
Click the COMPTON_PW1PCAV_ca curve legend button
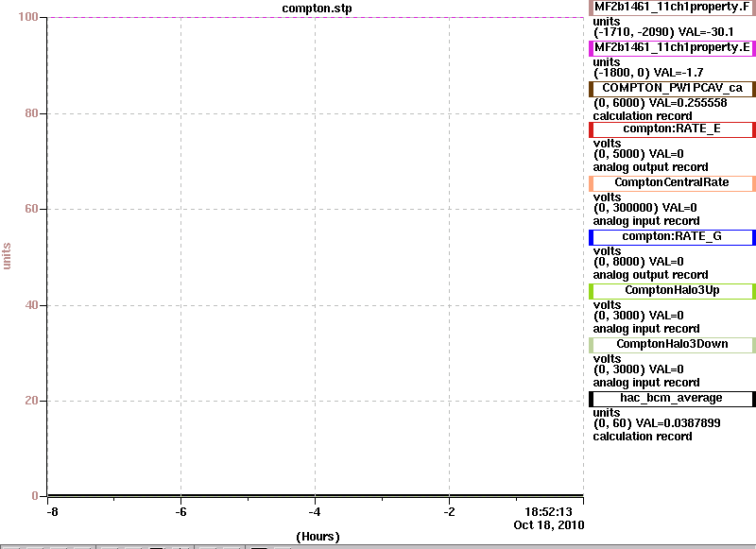[672, 89]
